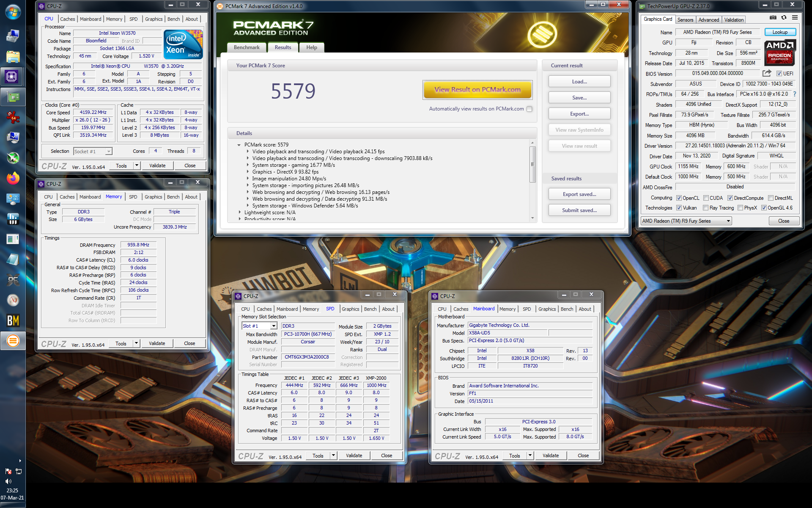The image size is (812, 508).
Task: Open Tools dropdown arrow in Memory tab window
Action: pos(136,343)
